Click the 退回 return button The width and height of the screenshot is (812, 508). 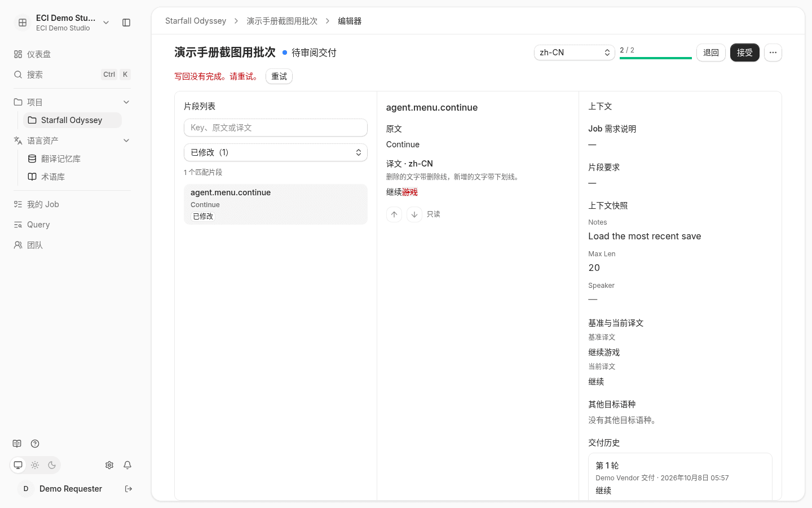click(x=711, y=52)
